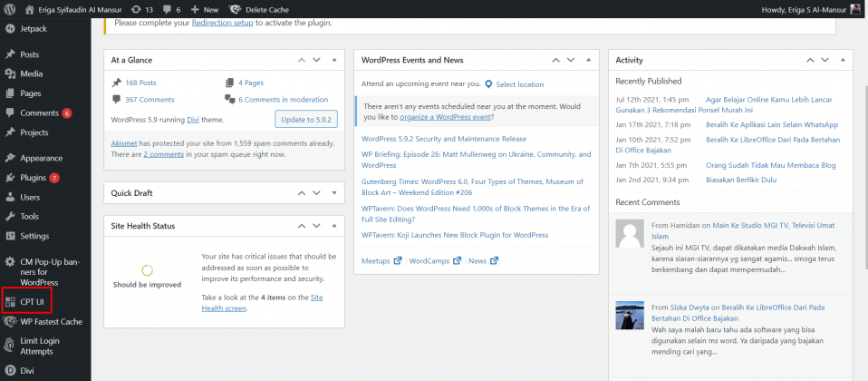
Task: Open the Site Health screen link
Action: pyautogui.click(x=263, y=303)
